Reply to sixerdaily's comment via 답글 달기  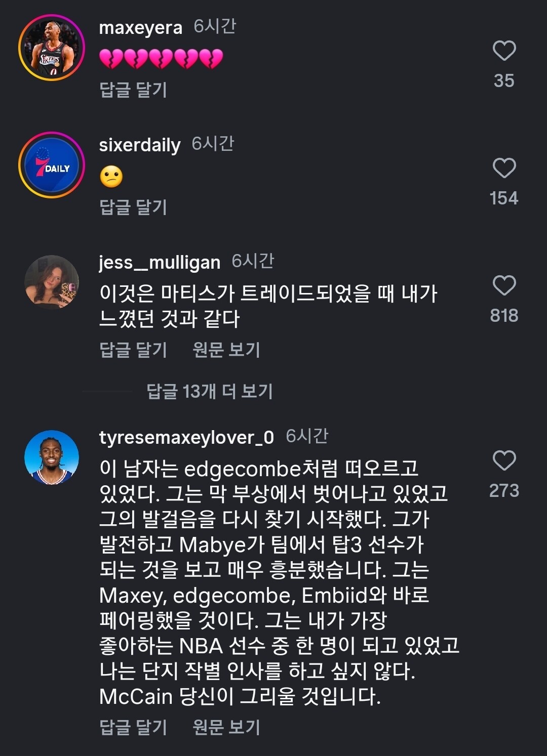click(x=133, y=207)
